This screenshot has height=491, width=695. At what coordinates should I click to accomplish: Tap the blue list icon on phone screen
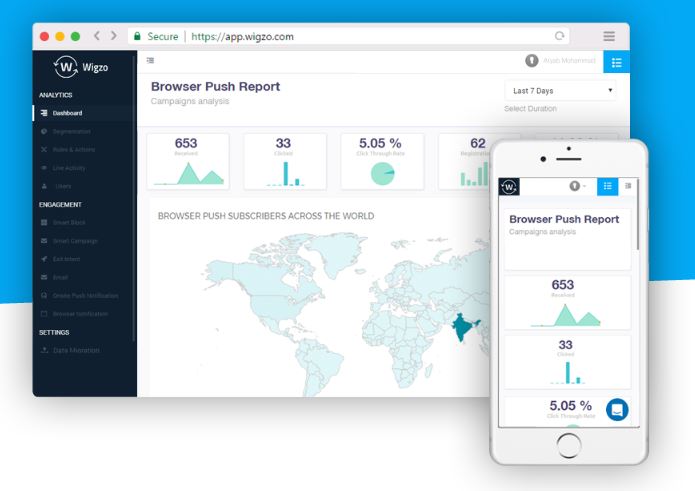coord(608,187)
